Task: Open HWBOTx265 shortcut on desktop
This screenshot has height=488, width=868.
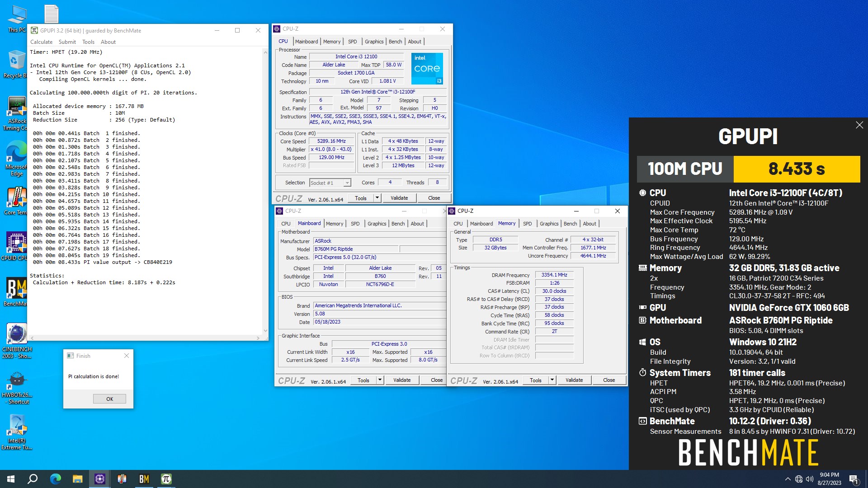Action: pos(17,387)
